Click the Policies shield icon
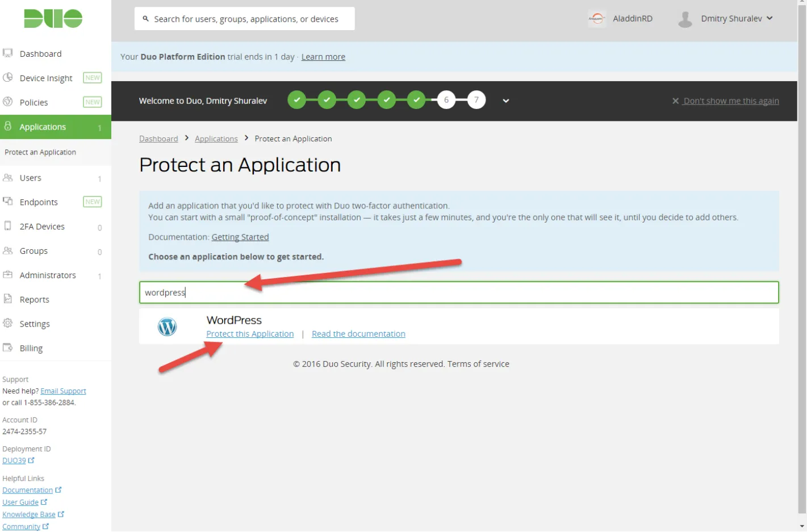 coord(8,102)
